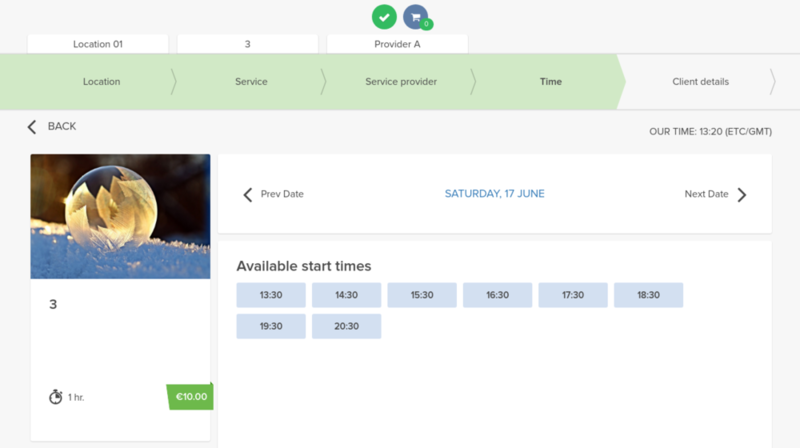
Task: Choose the 14:30 time slot
Action: coord(346,295)
